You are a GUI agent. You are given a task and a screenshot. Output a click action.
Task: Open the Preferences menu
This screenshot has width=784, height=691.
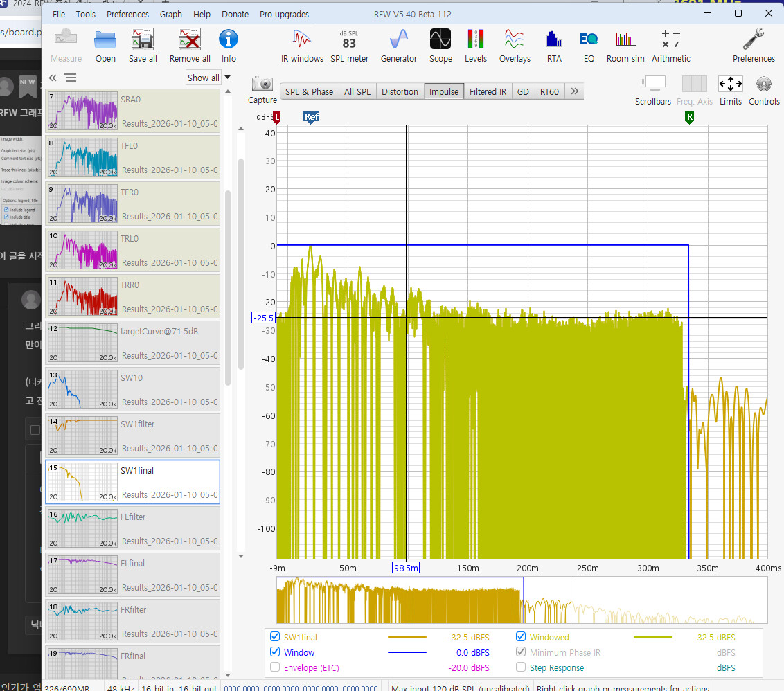128,14
